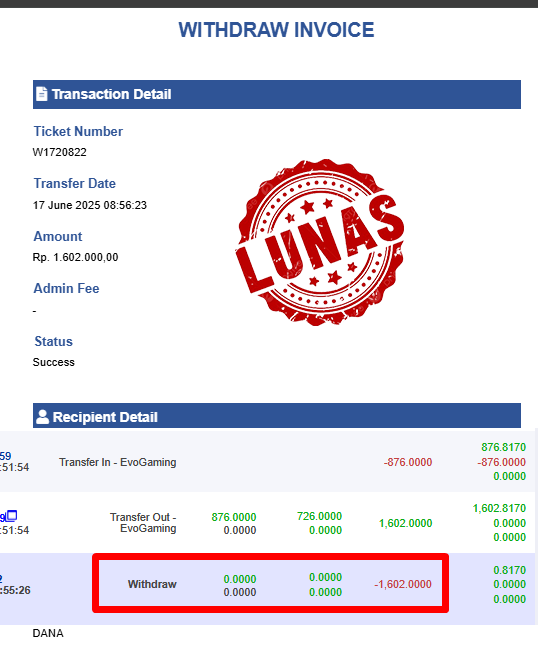The height and width of the screenshot is (659, 538).
Task: Click the Transfer Out - EvoGaming description
Action: tap(143, 522)
